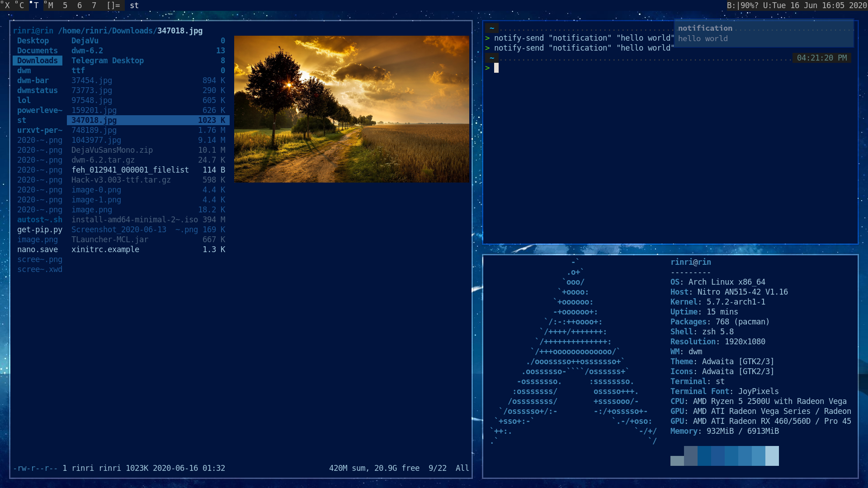
Task: Select feh_012941_000001_filelist file
Action: (x=148, y=170)
